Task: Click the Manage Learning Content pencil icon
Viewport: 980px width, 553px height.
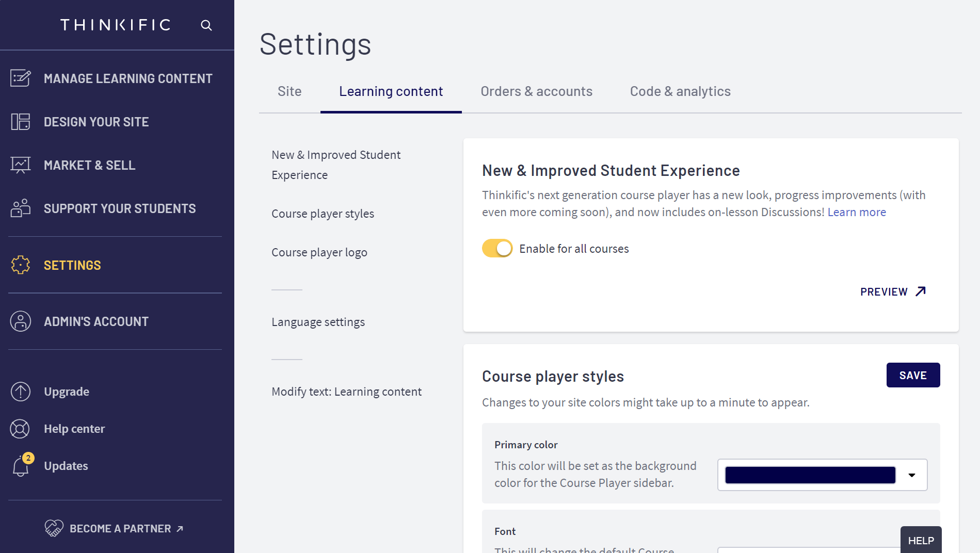Action: [x=21, y=78]
